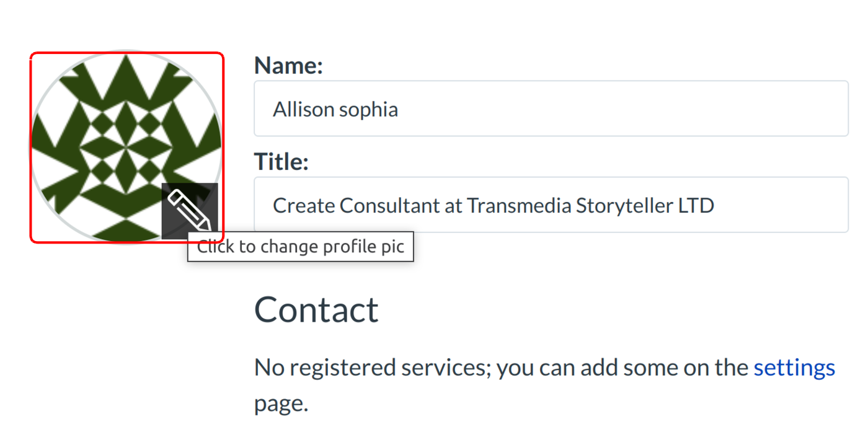
Task: Click the word "Storyteller" in Title field
Action: [623, 205]
